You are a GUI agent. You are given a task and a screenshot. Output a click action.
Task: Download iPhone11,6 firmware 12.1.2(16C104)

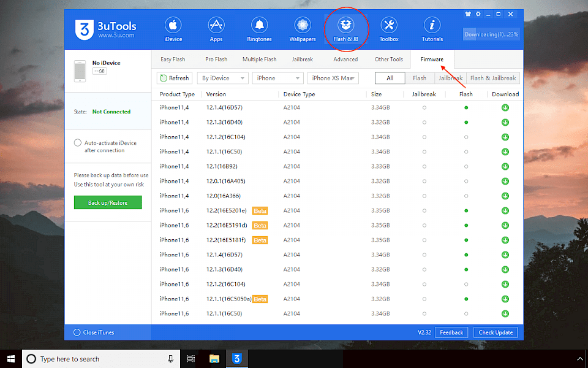pyautogui.click(x=505, y=284)
